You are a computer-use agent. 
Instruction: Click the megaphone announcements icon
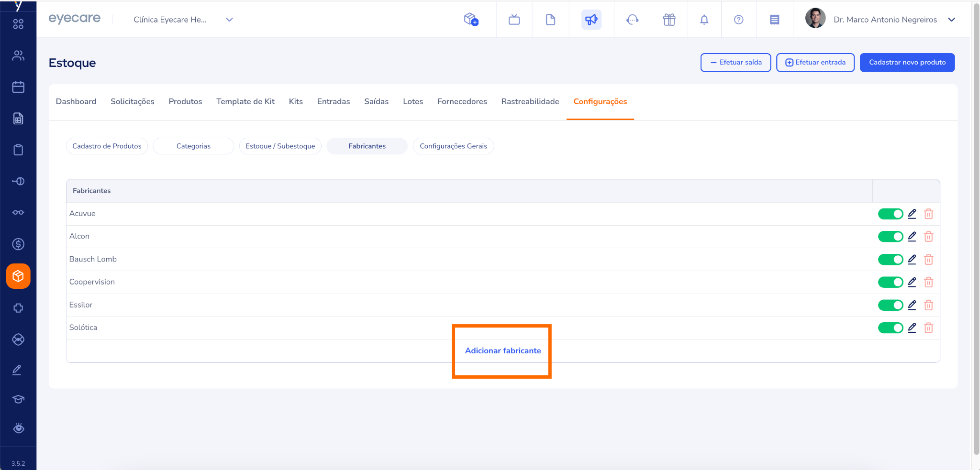[x=591, y=20]
